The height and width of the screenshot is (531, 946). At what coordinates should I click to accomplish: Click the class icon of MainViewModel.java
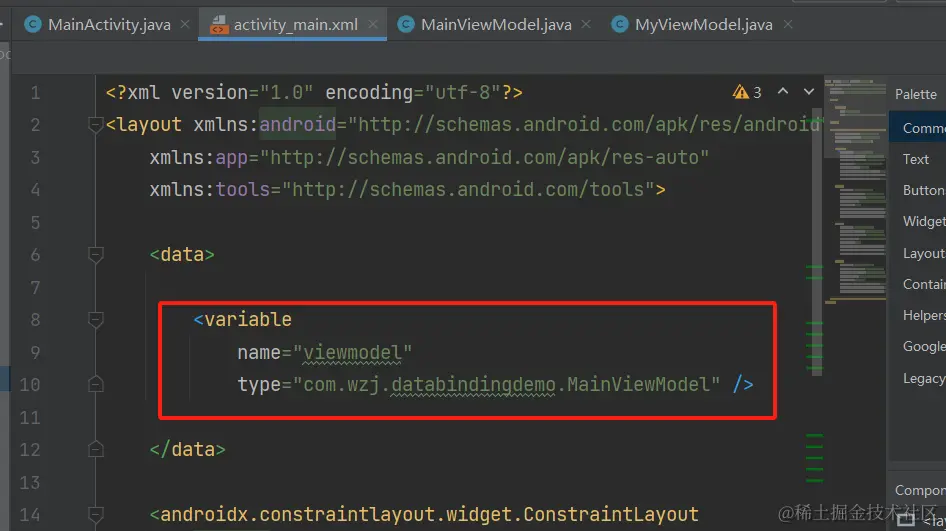click(x=406, y=24)
